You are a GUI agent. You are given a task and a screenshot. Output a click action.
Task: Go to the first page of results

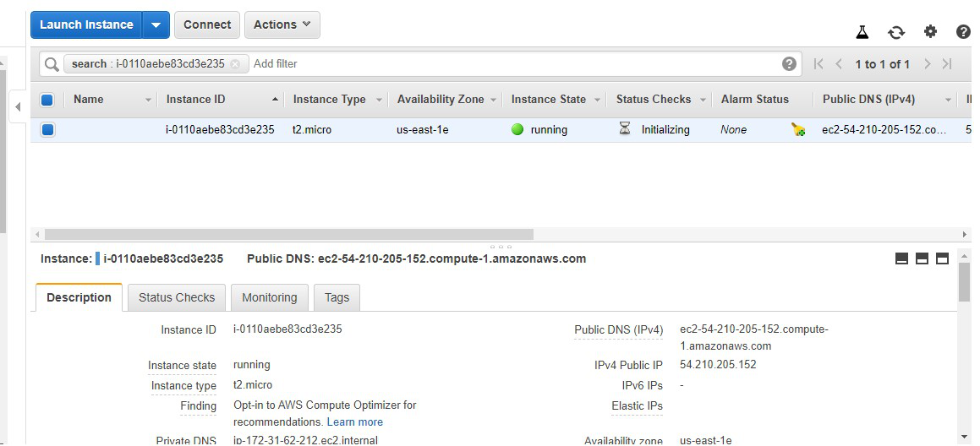(818, 63)
